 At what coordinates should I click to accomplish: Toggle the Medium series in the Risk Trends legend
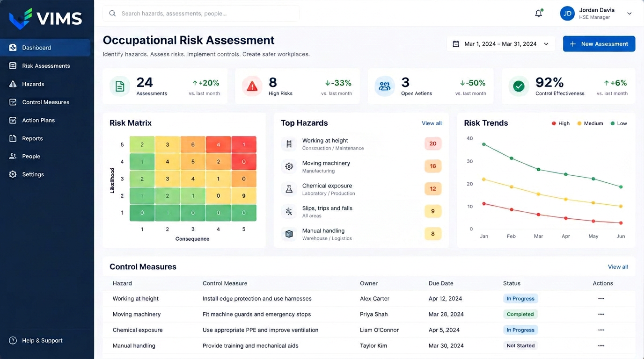coord(590,123)
